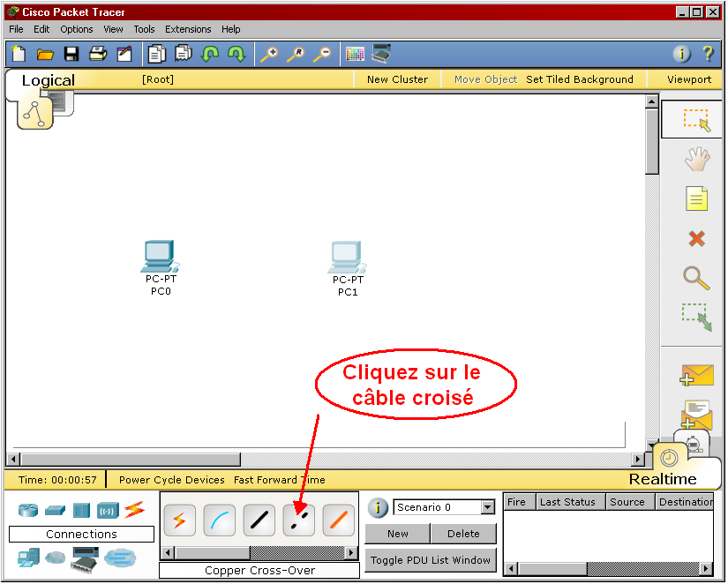Click the network information i icon
The image size is (728, 584).
(x=681, y=54)
